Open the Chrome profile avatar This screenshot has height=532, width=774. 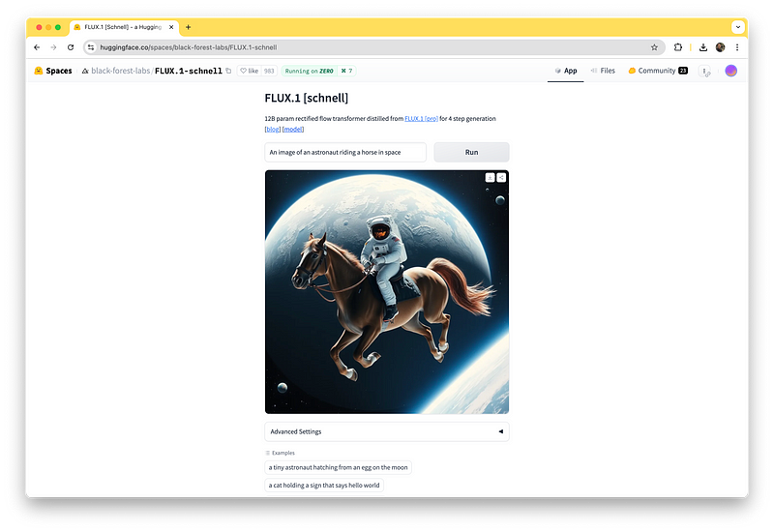pyautogui.click(x=720, y=47)
